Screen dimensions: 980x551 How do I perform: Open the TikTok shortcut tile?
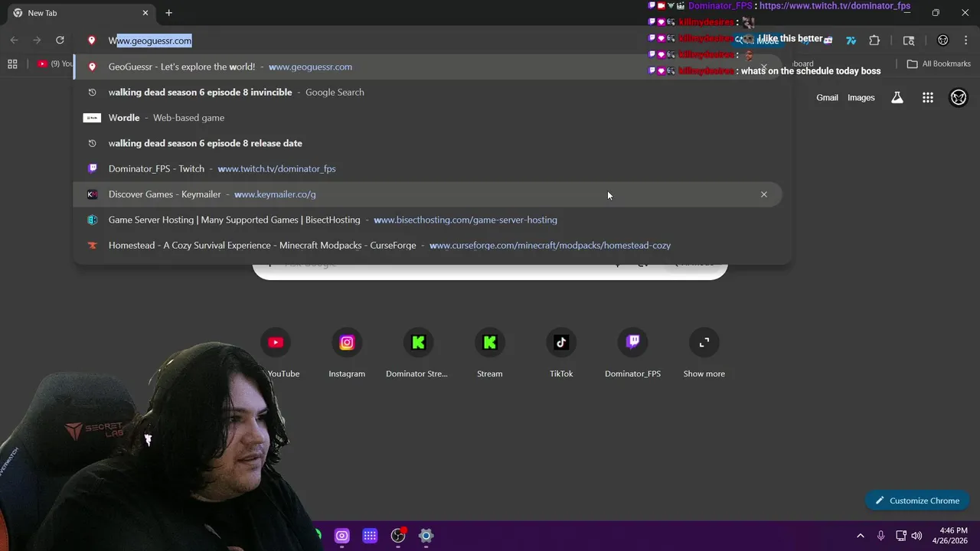(x=561, y=353)
